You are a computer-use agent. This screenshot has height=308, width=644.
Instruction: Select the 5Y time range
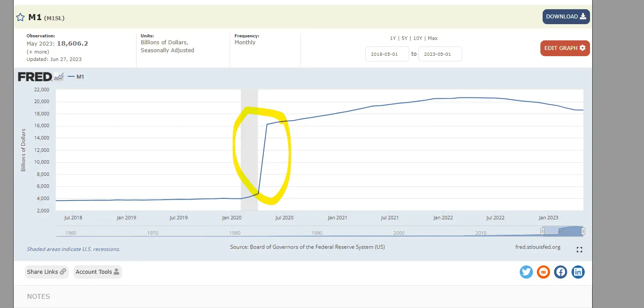pos(405,38)
